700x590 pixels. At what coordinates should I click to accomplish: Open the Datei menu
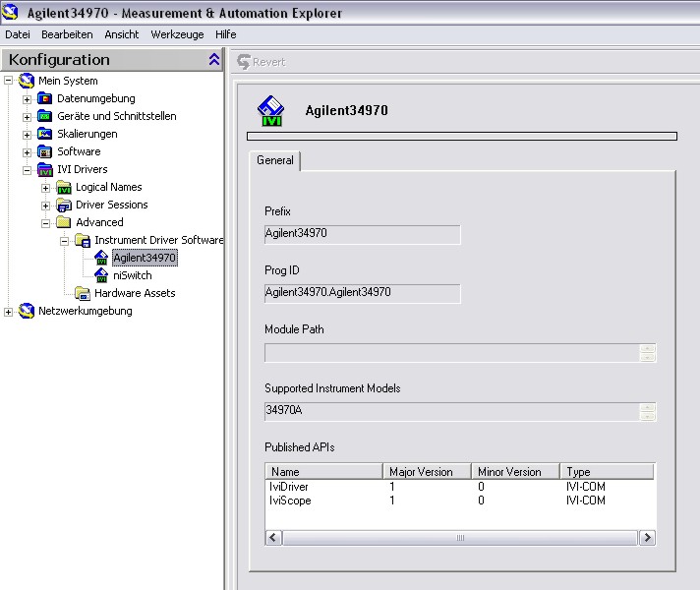click(x=18, y=34)
